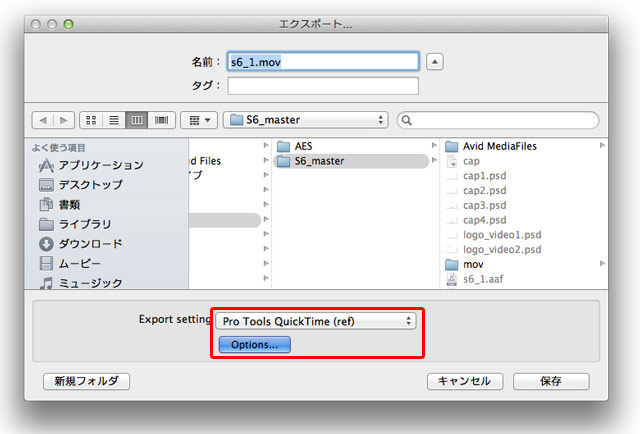Viewport: 640px width, 434px height.
Task: Switch to column view
Action: pyautogui.click(x=137, y=120)
